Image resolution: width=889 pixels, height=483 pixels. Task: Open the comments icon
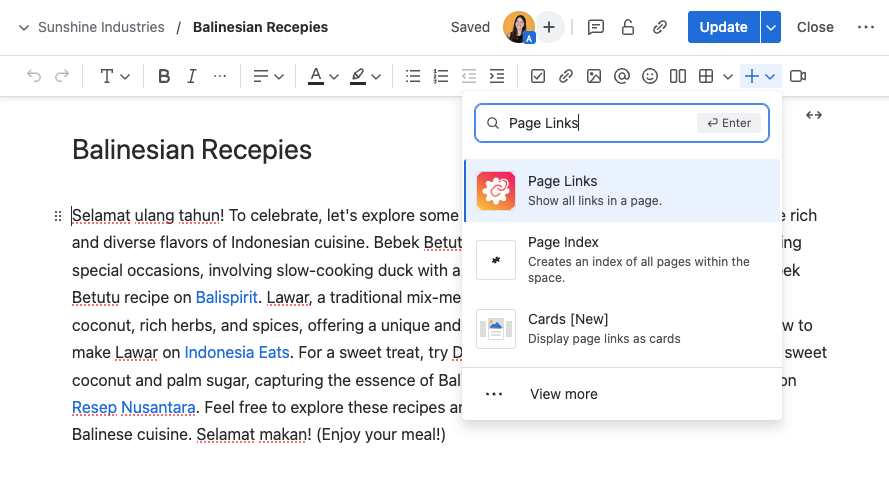point(596,27)
